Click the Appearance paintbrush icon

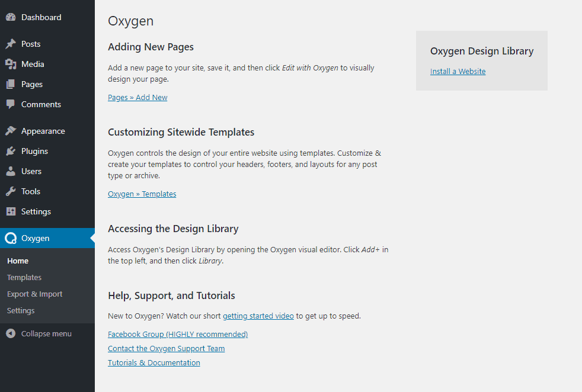coord(11,130)
